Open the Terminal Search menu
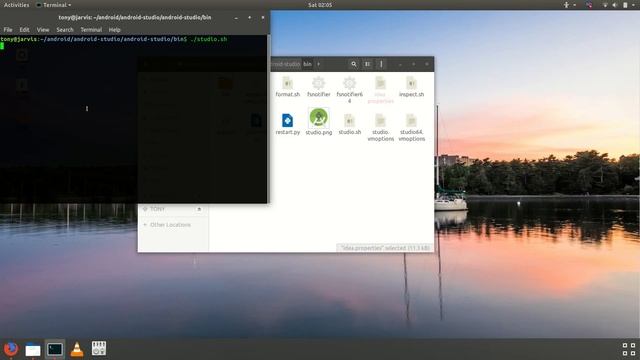Image resolution: width=640 pixels, height=360 pixels. coord(65,30)
